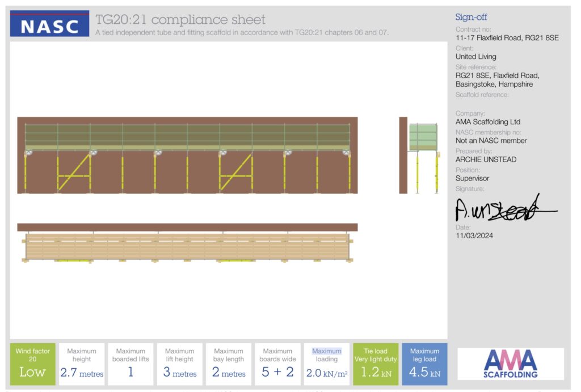The image size is (581, 392).
Task: Click the Maximum boards wide 5 + 2 tile
Action: [x=277, y=364]
